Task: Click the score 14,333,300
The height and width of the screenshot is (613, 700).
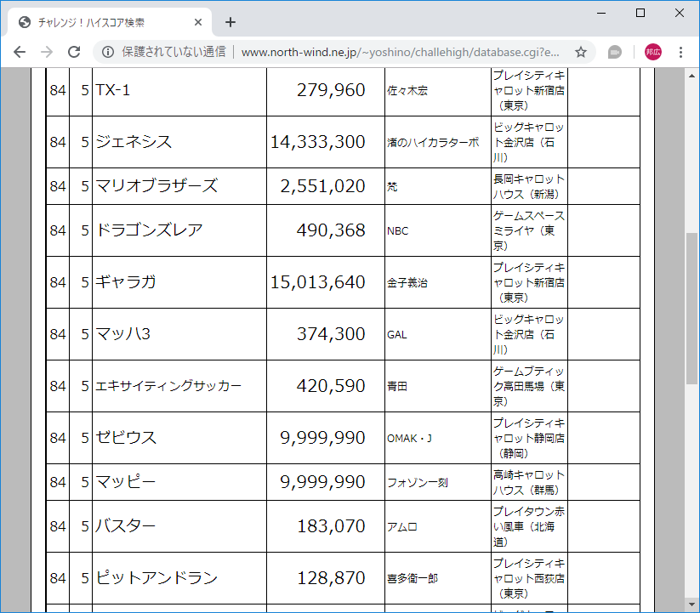Action: click(x=318, y=142)
